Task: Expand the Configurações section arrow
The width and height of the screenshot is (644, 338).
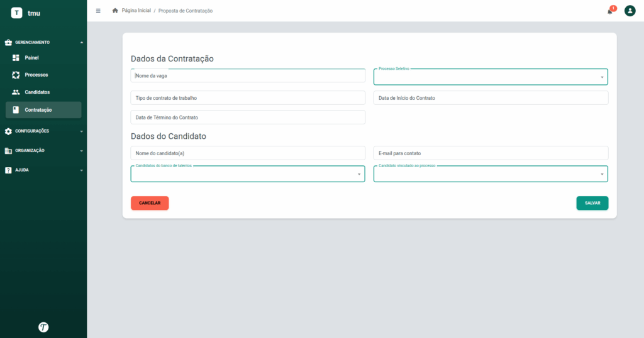Action: tap(81, 131)
